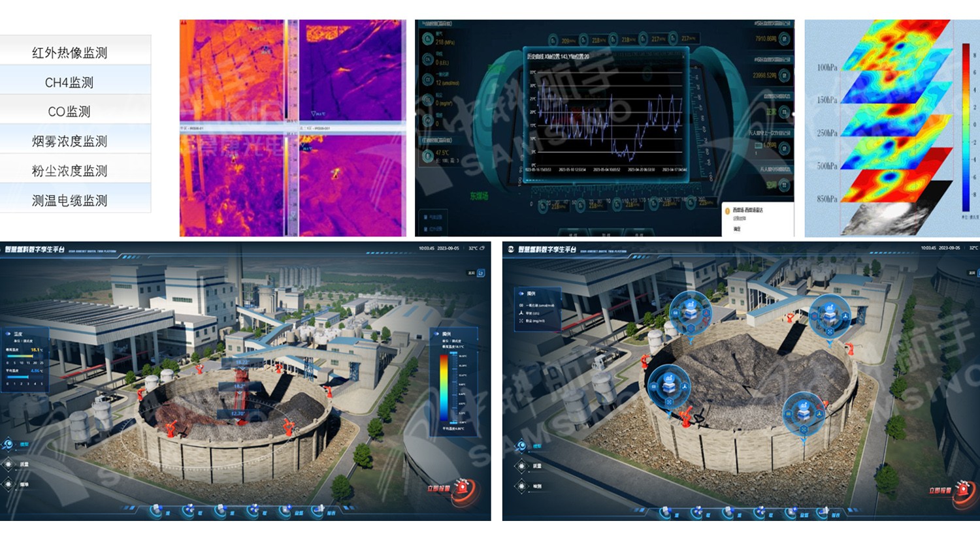Viewport: 980px width, 551px height.
Task: Click the record icon next to 1.09吨
Action: [784, 148]
